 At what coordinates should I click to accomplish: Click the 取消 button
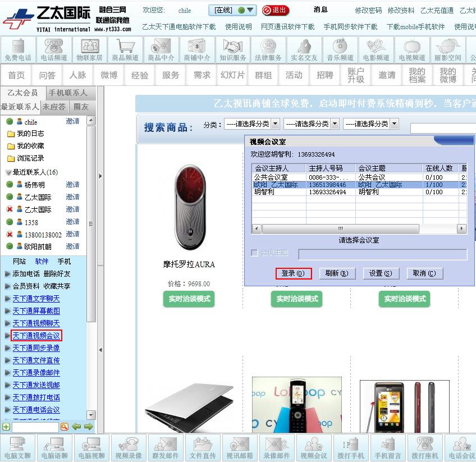(x=424, y=273)
